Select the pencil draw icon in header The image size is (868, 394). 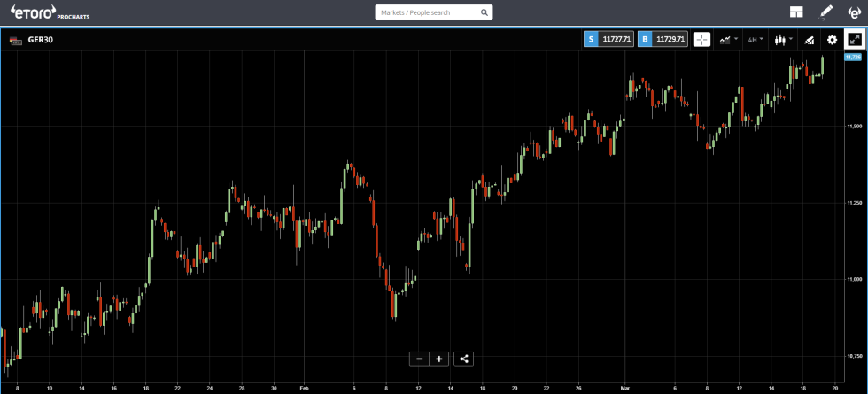click(825, 12)
